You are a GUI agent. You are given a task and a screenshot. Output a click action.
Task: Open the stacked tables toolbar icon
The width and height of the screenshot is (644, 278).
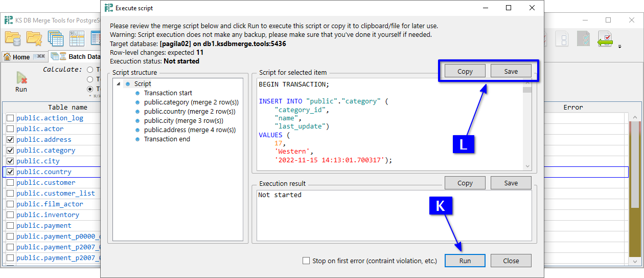pyautogui.click(x=55, y=38)
